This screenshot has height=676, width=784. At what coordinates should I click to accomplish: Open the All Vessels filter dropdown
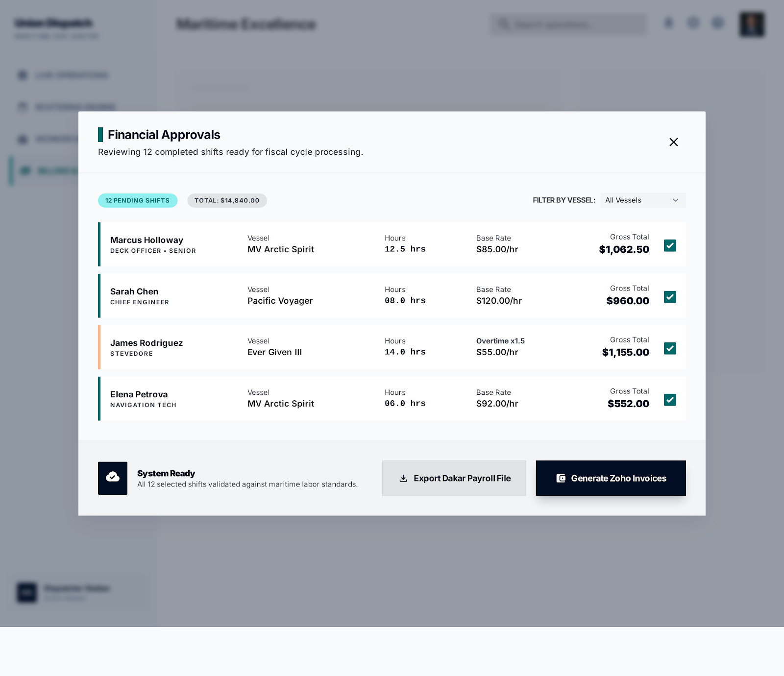coord(642,200)
